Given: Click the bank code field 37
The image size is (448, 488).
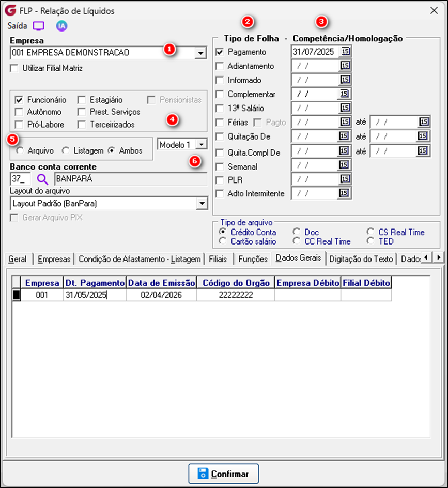Looking at the screenshot, I should coord(20,179).
